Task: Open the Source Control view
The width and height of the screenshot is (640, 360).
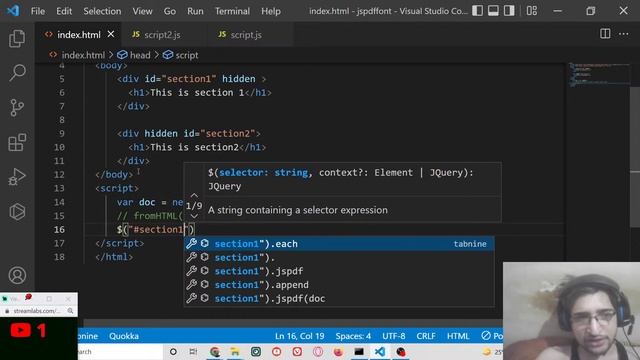Action: tap(17, 108)
